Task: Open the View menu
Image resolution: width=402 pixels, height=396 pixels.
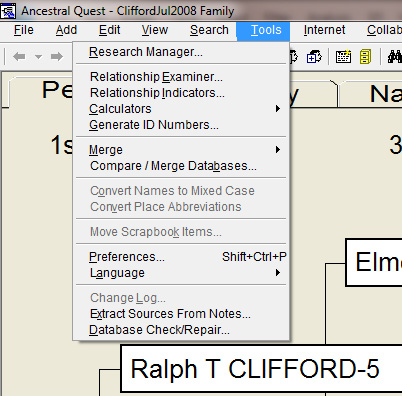Action: coord(155,30)
